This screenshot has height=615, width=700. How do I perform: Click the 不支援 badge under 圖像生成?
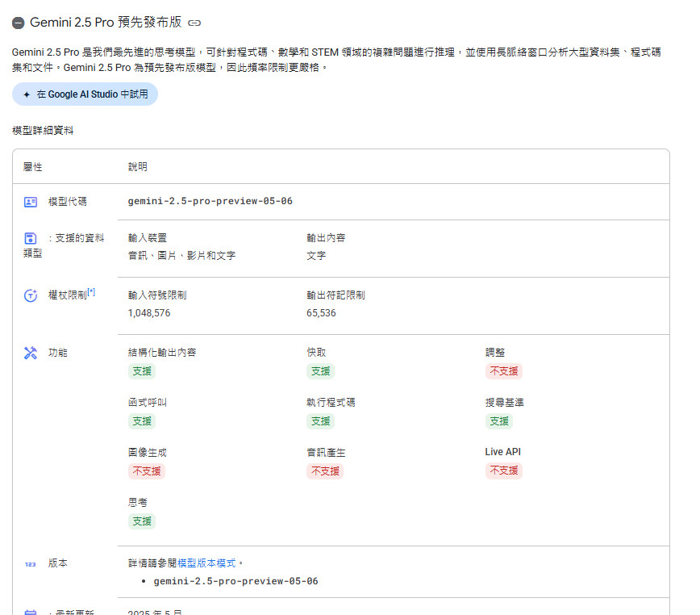[x=146, y=471]
